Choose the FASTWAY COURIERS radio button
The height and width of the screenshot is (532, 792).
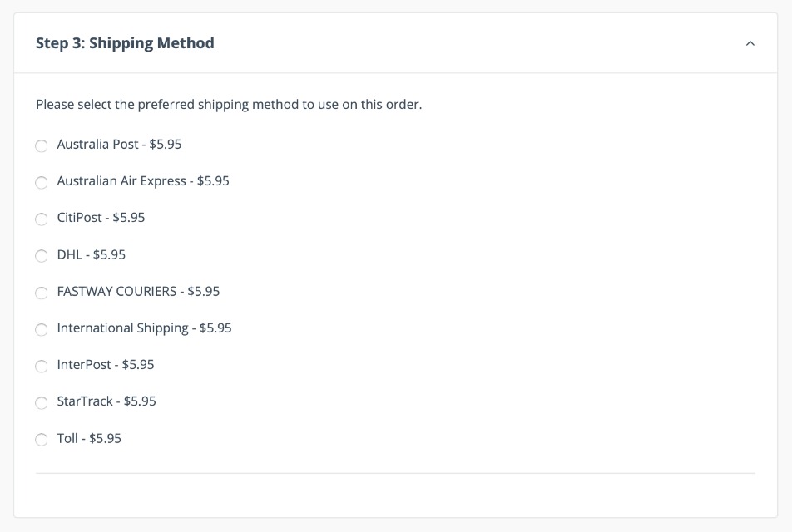coord(41,293)
